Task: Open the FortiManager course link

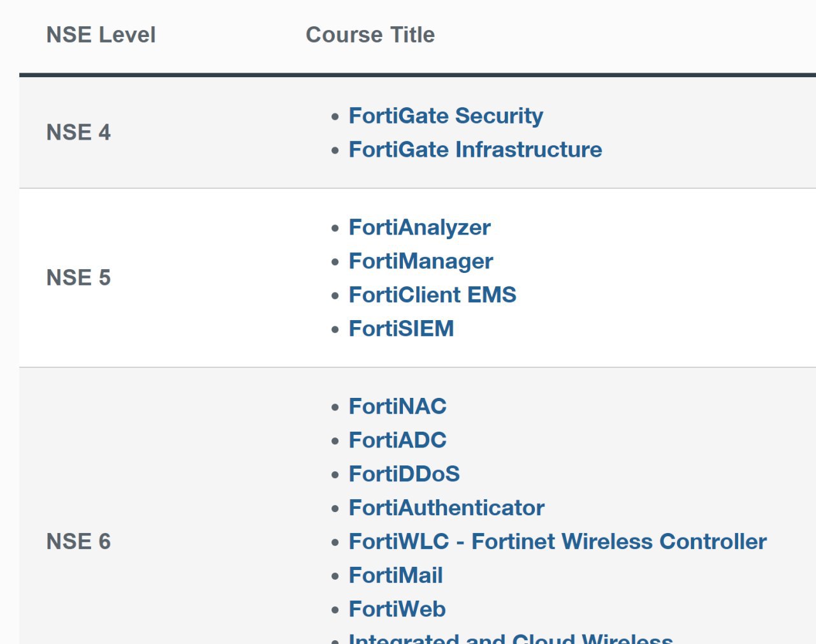Action: pos(421,261)
